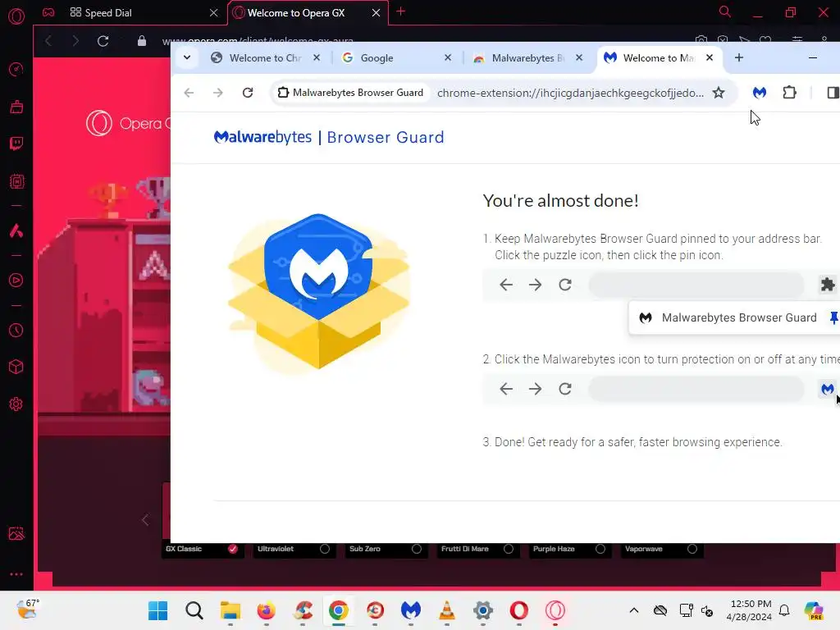Open Windows Start menu
This screenshot has height=630, width=840.
click(x=158, y=610)
